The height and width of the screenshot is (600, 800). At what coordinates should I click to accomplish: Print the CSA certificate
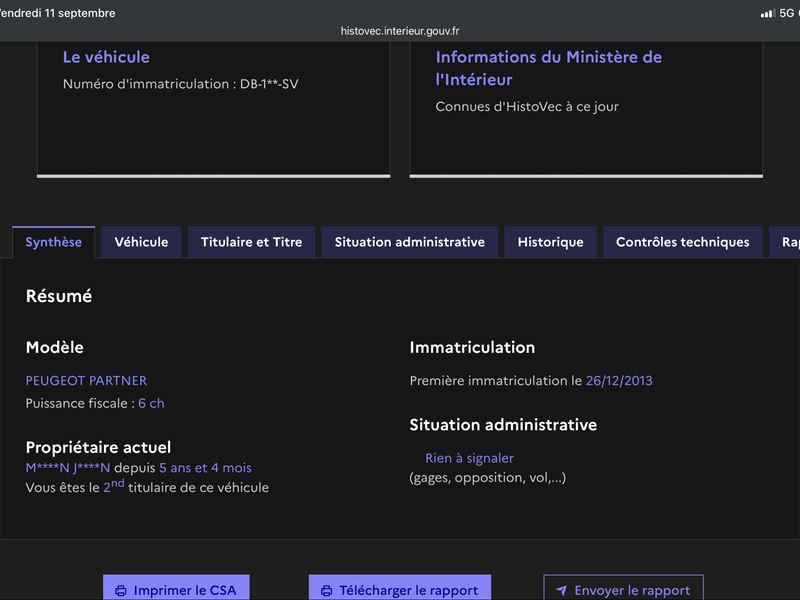tap(176, 588)
